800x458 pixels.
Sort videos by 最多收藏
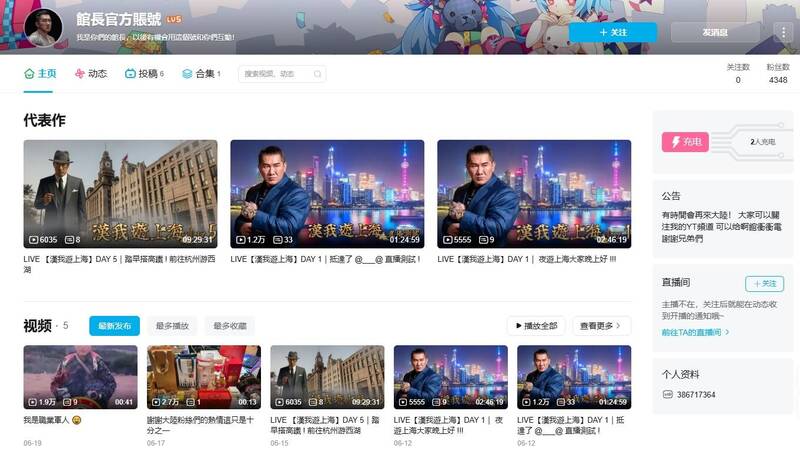[230, 325]
